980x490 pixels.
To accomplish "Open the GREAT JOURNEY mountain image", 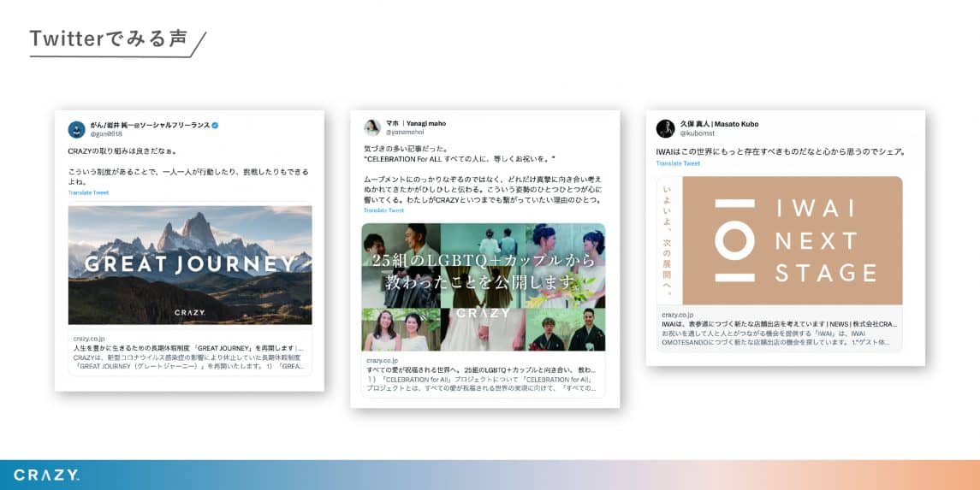I will [x=190, y=265].
